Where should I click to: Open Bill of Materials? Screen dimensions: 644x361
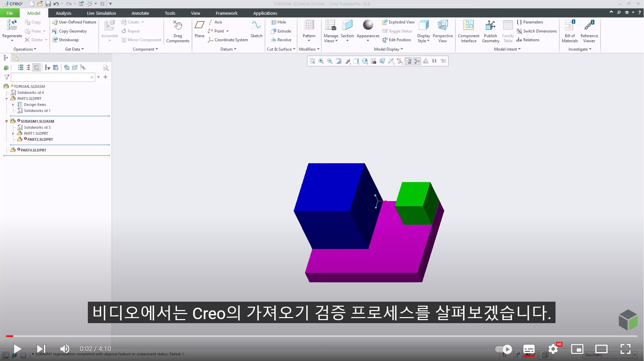pos(570,31)
